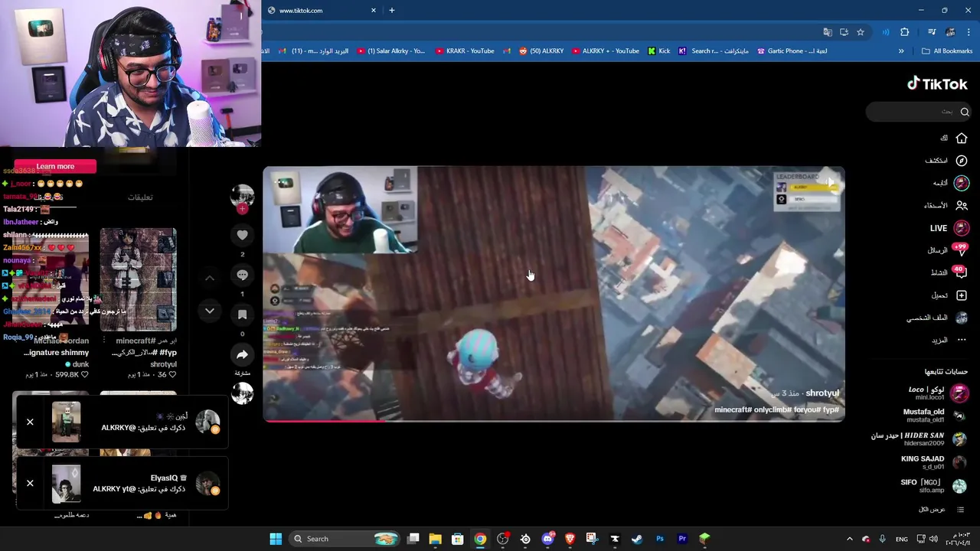
Task: Bookmark this page with star icon
Action: tap(861, 32)
